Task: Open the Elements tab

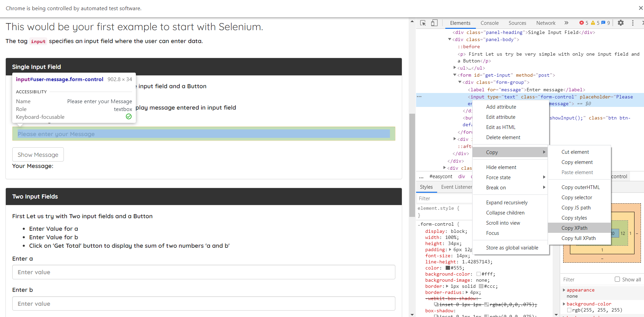Action: [x=460, y=23]
